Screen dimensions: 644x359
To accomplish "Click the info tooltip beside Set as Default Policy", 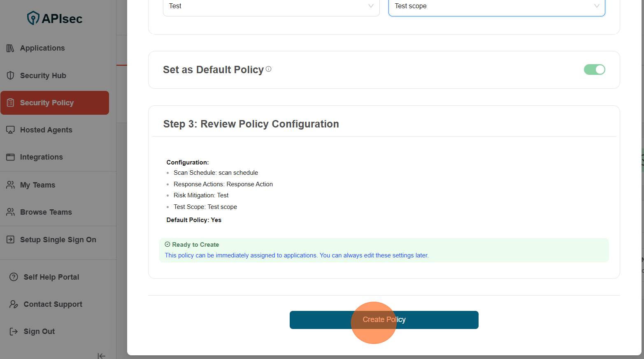I will click(x=268, y=69).
